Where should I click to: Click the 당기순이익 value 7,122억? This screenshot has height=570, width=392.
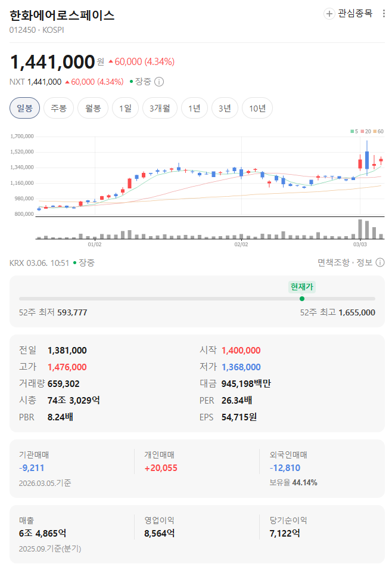(285, 533)
